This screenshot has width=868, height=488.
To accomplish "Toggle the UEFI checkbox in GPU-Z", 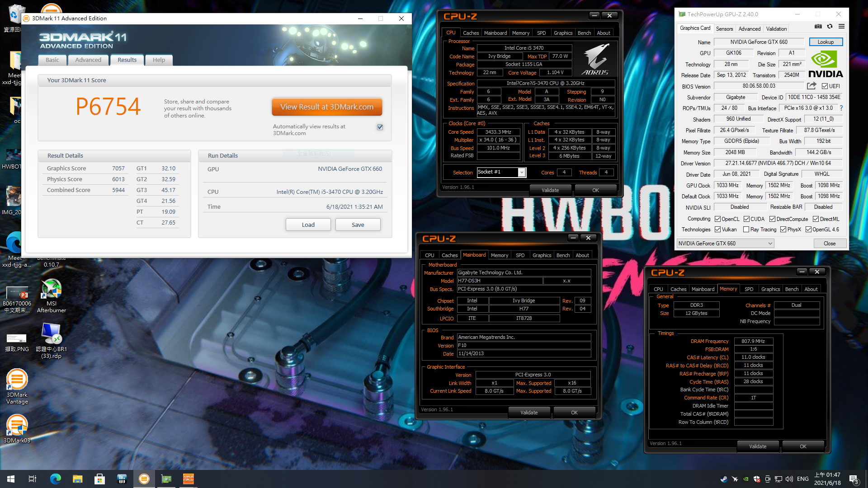I will [825, 86].
